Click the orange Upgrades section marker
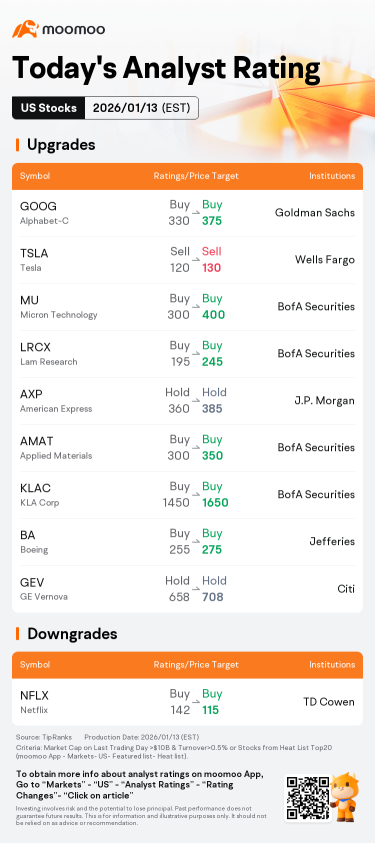 point(17,145)
